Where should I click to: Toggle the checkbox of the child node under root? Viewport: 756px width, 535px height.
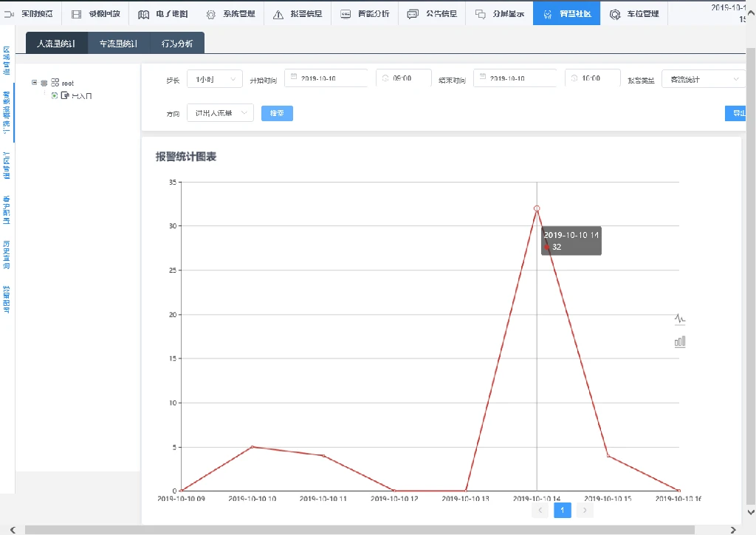click(55, 95)
